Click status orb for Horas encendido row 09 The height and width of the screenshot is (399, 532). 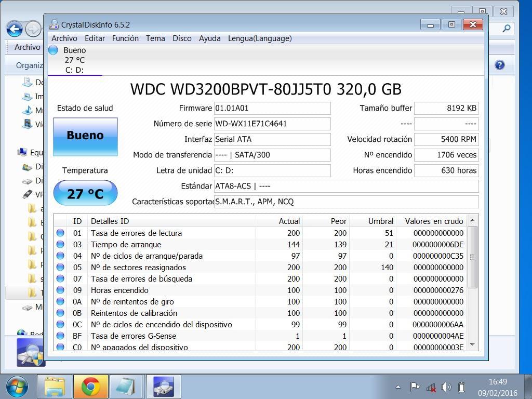pyautogui.click(x=60, y=290)
